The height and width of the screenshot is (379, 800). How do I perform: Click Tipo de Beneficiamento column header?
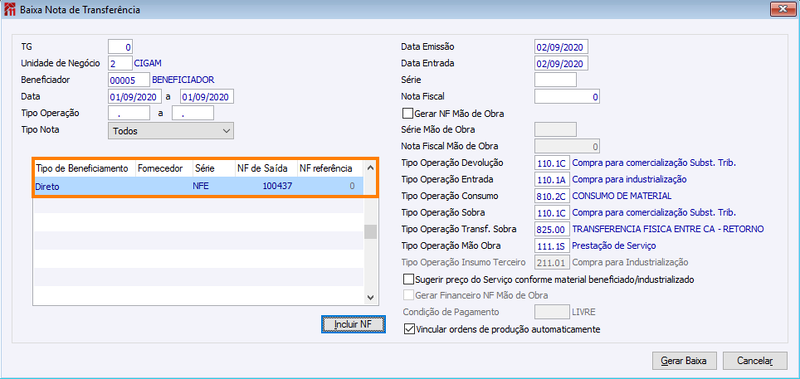85,168
